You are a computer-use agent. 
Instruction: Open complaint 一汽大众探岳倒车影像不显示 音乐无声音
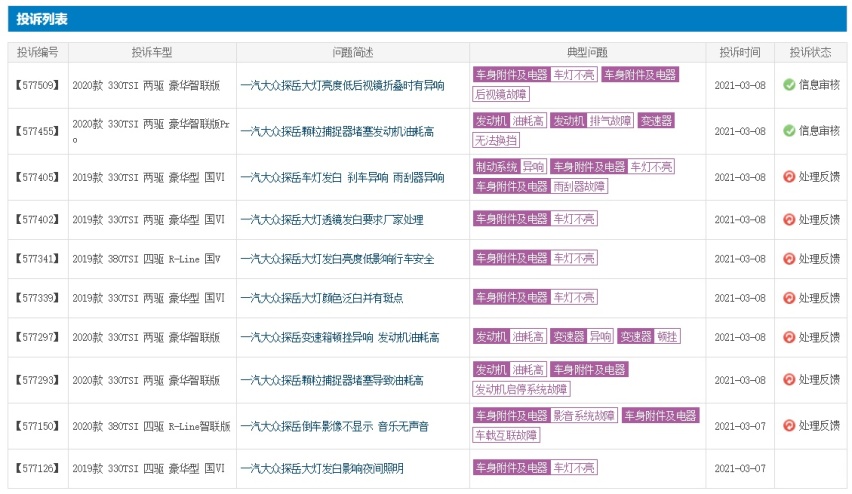[334, 427]
